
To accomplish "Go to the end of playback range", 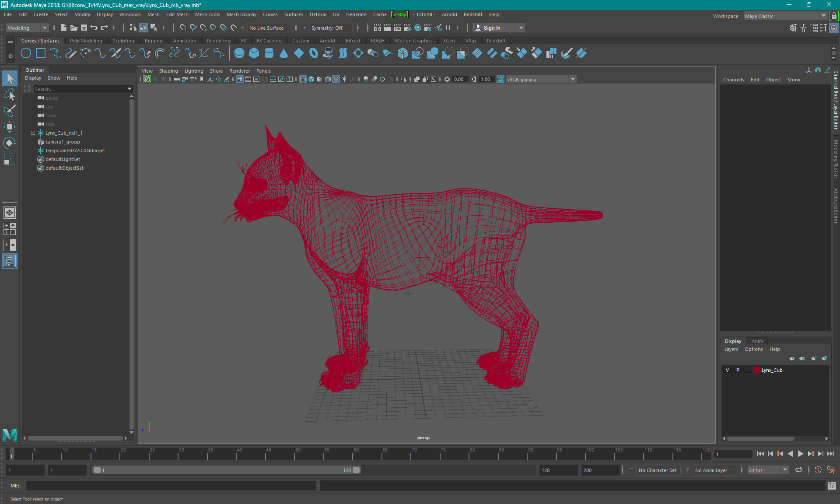I will (x=830, y=454).
